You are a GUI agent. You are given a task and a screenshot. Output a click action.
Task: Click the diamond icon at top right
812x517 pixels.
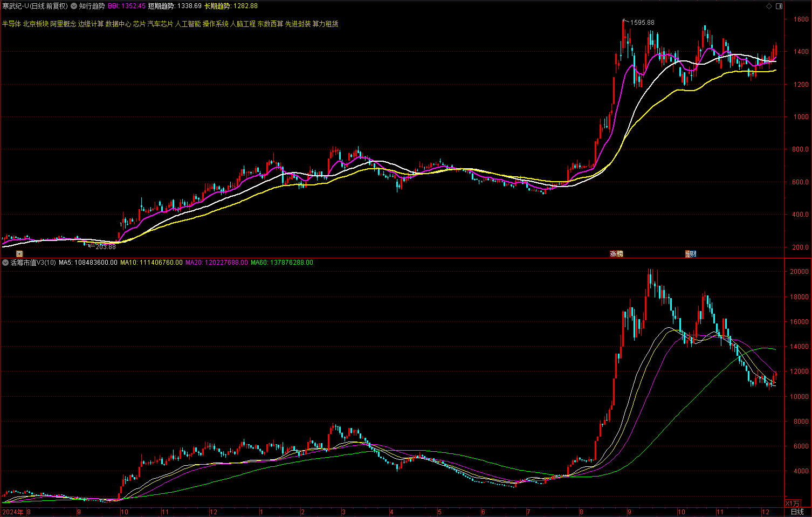[x=769, y=6]
